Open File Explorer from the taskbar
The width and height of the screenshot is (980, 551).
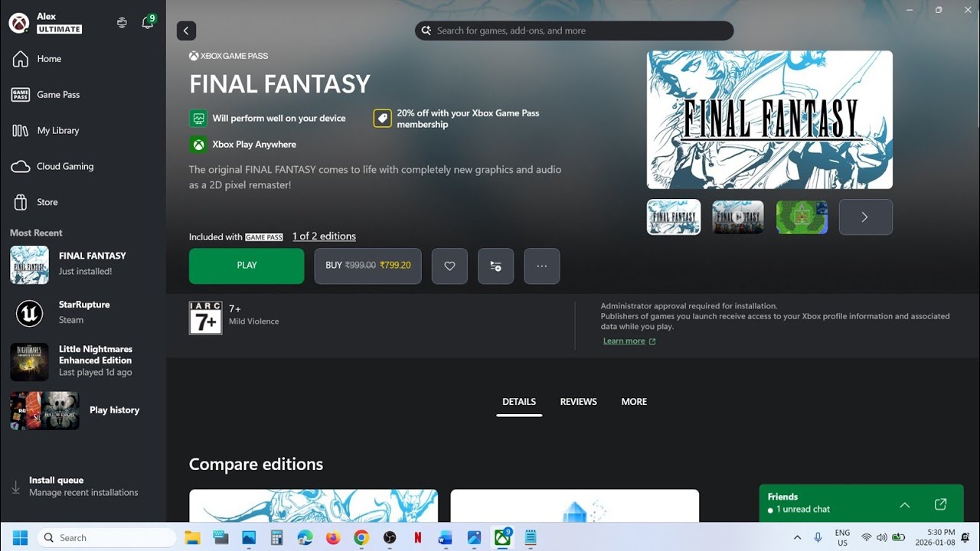tap(192, 538)
